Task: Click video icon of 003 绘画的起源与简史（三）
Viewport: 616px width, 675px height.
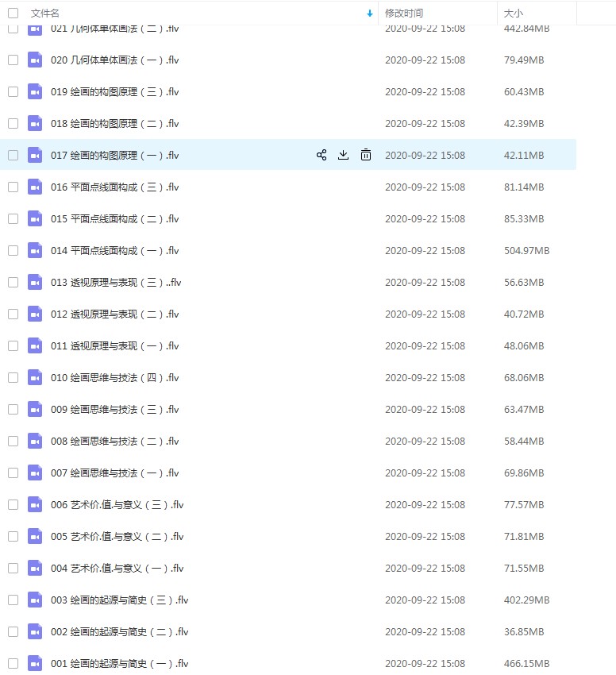Action: tap(35, 600)
